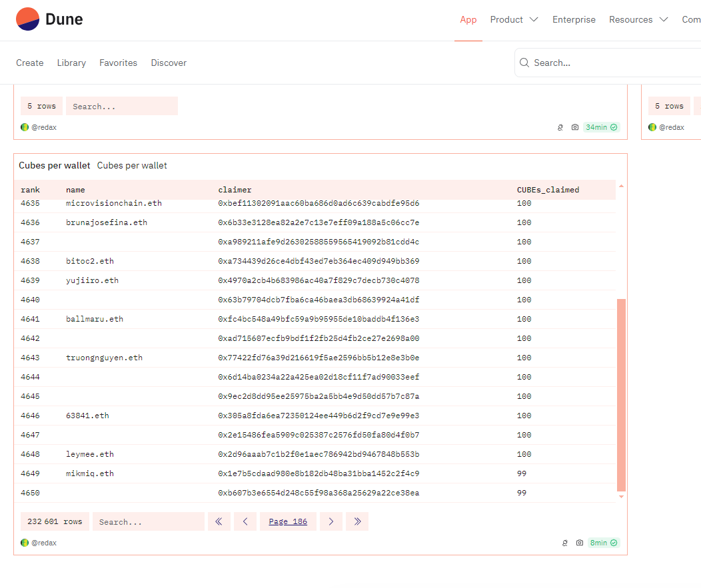
Task: Click table scroll-down arrow
Action: pos(621,496)
